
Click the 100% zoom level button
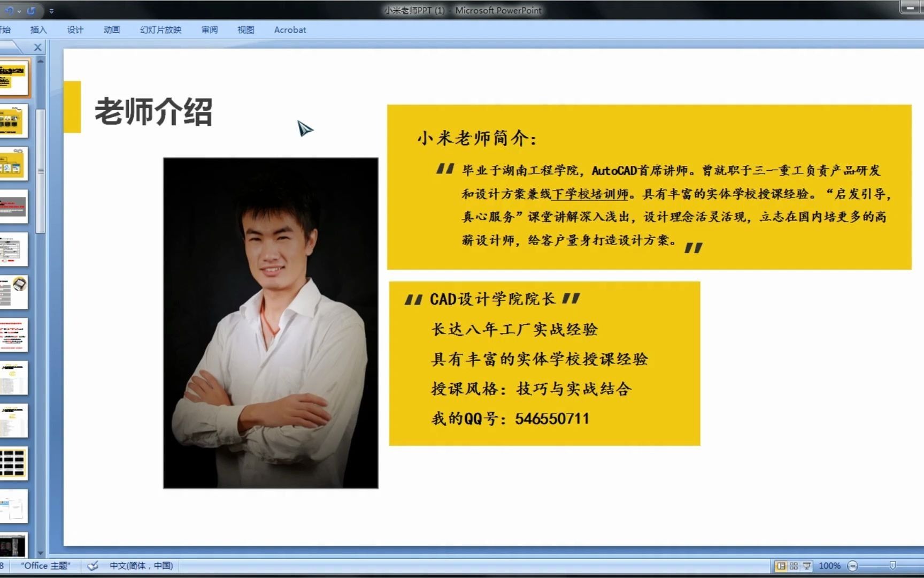tap(830, 566)
